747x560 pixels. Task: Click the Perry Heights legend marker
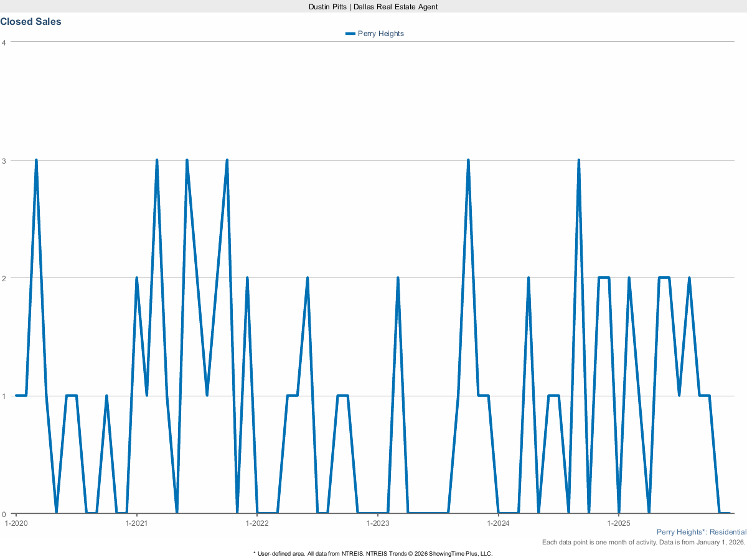click(350, 34)
